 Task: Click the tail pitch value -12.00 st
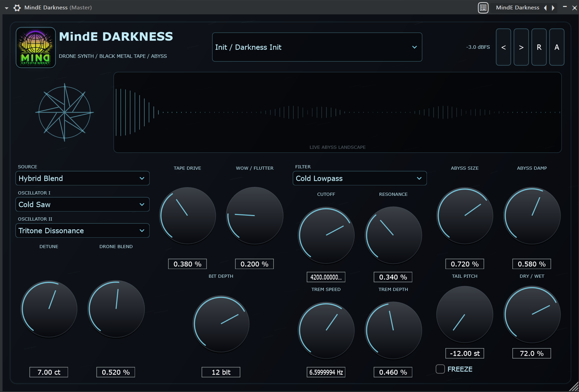point(465,353)
